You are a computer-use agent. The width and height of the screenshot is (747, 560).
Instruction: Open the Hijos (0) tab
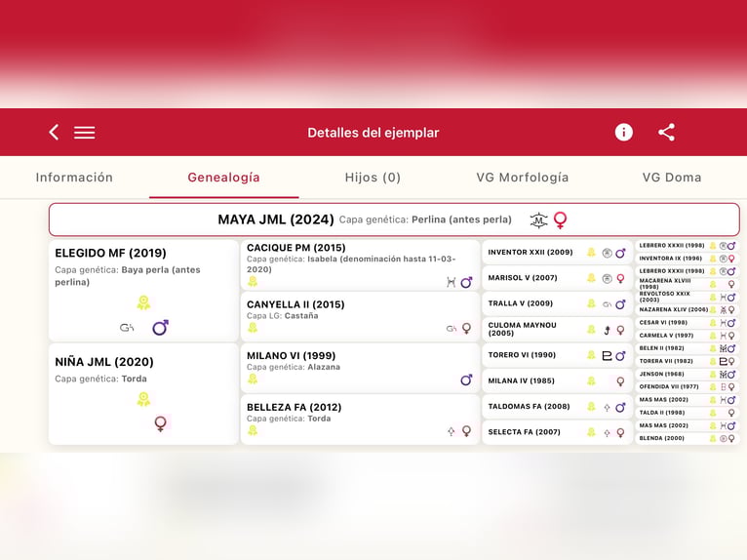[373, 178]
